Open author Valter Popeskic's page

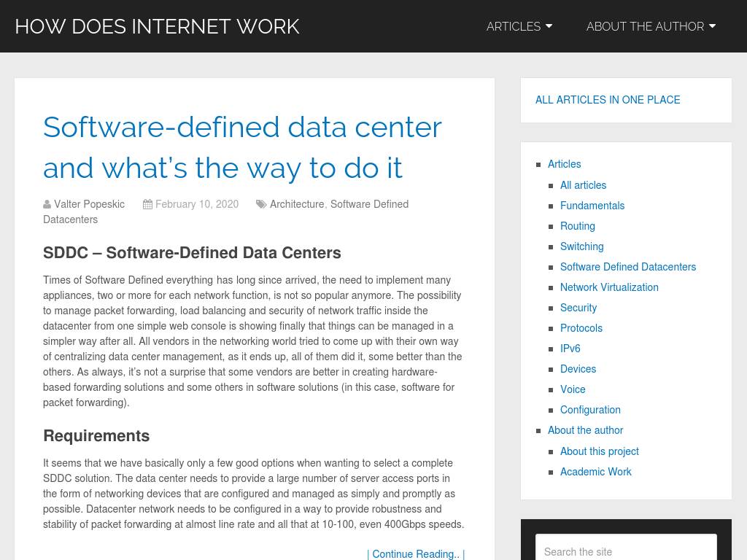[90, 204]
